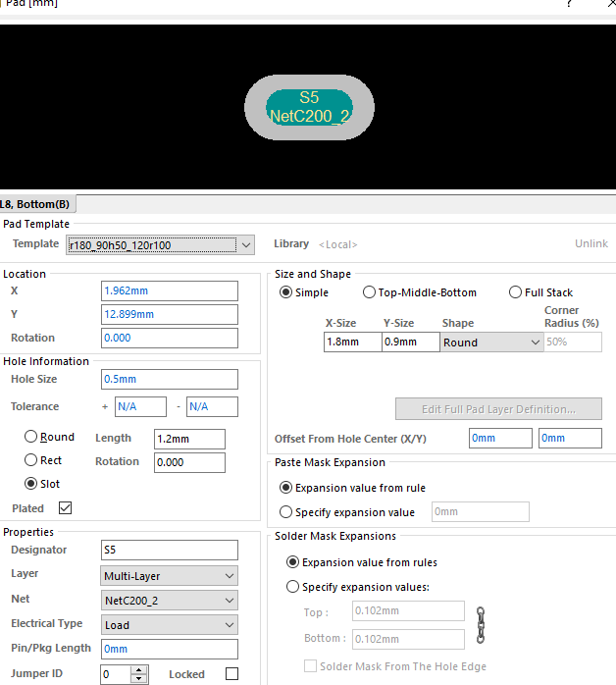Toggle the Locked checkbox
The width and height of the screenshot is (616, 685).
231,673
